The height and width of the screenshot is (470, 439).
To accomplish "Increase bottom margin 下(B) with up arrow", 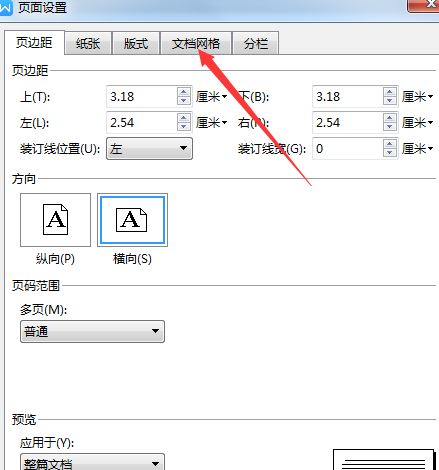I will point(390,92).
